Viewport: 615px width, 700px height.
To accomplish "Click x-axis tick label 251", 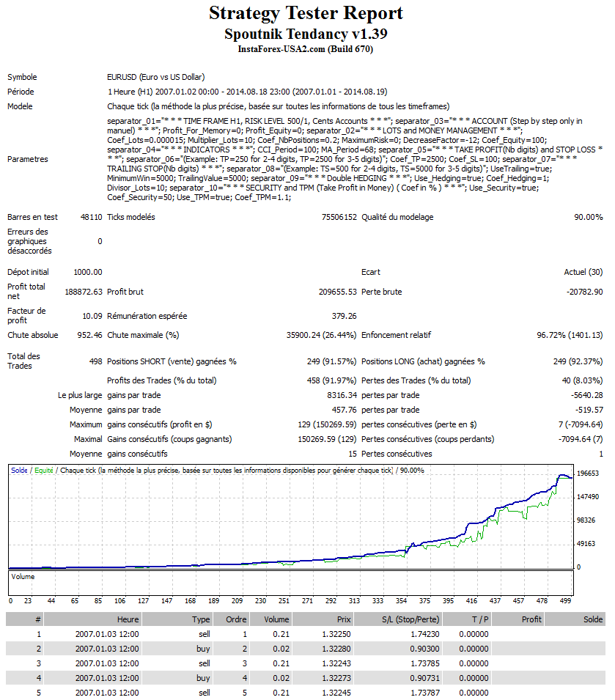I will coord(284,601).
